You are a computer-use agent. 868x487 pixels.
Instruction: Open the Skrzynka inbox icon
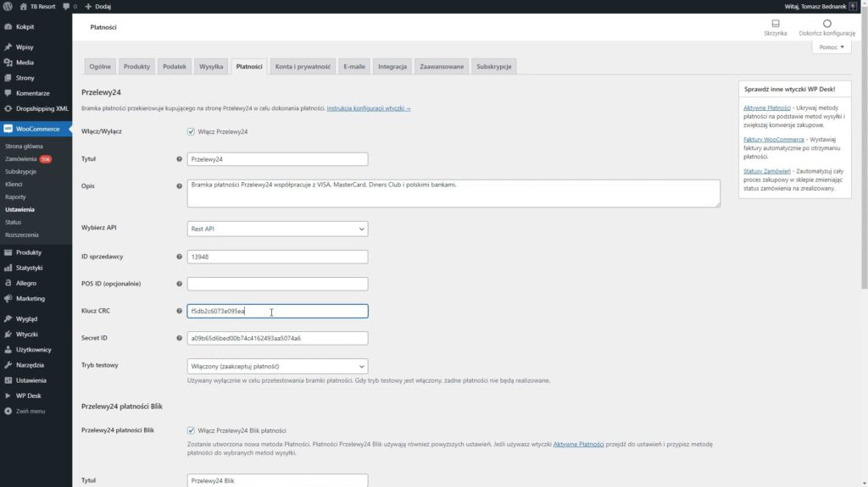point(775,24)
